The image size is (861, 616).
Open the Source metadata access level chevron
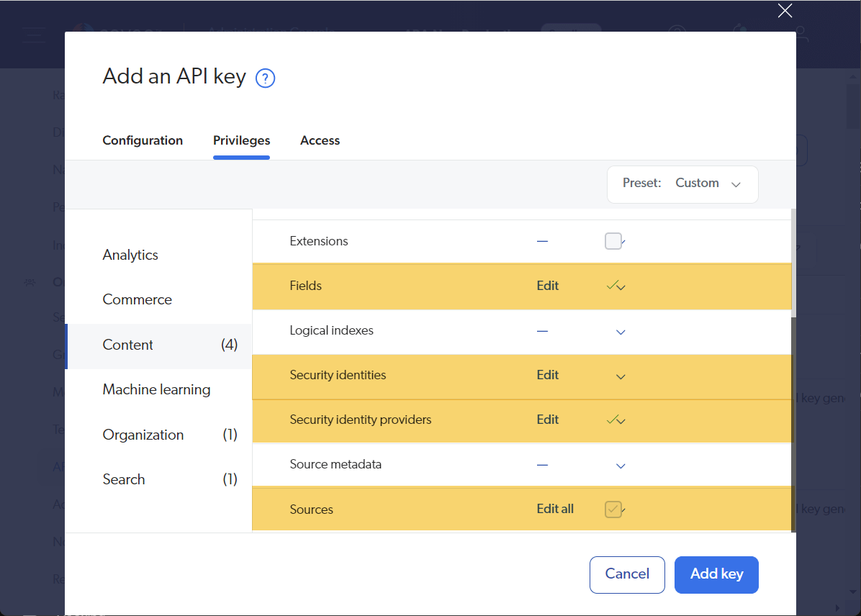(x=621, y=466)
